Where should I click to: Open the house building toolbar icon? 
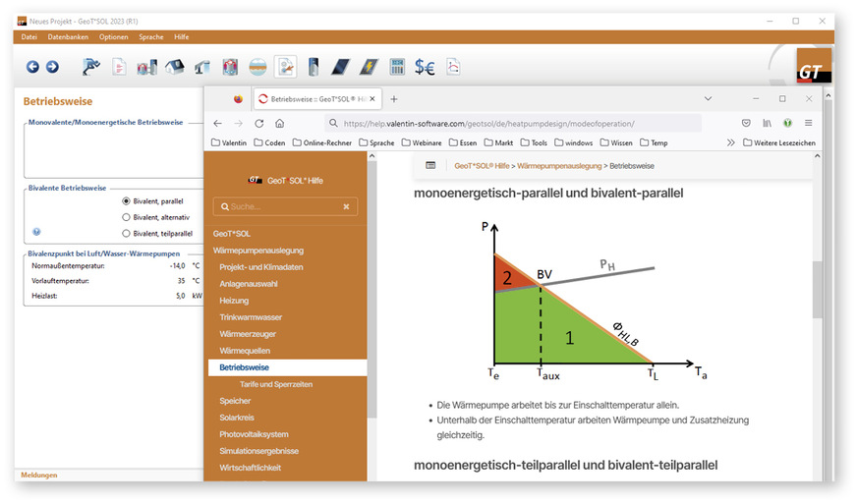175,67
